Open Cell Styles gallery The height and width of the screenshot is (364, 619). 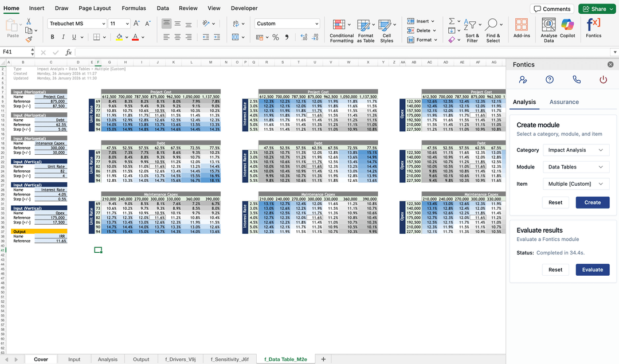tap(387, 31)
